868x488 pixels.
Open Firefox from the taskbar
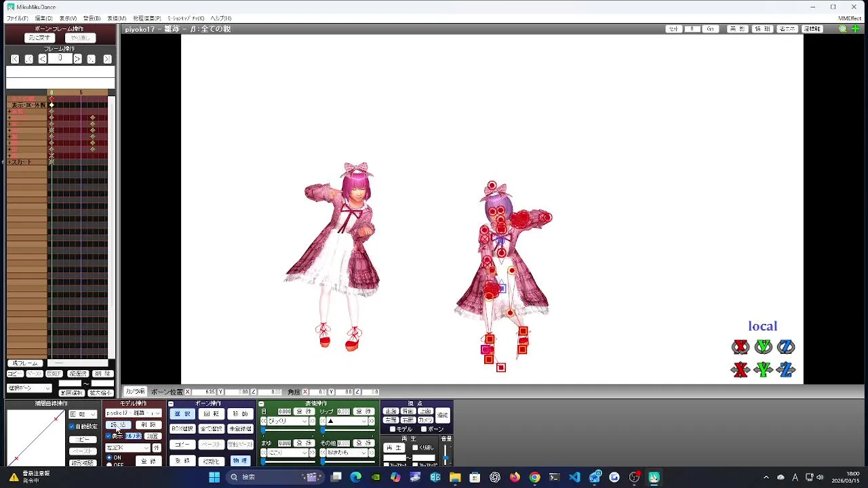click(x=515, y=477)
